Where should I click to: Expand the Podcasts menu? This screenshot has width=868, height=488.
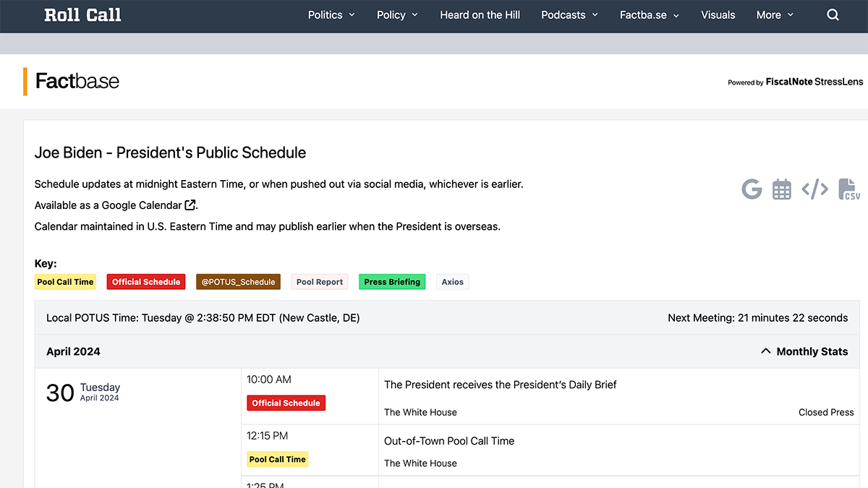(x=569, y=15)
